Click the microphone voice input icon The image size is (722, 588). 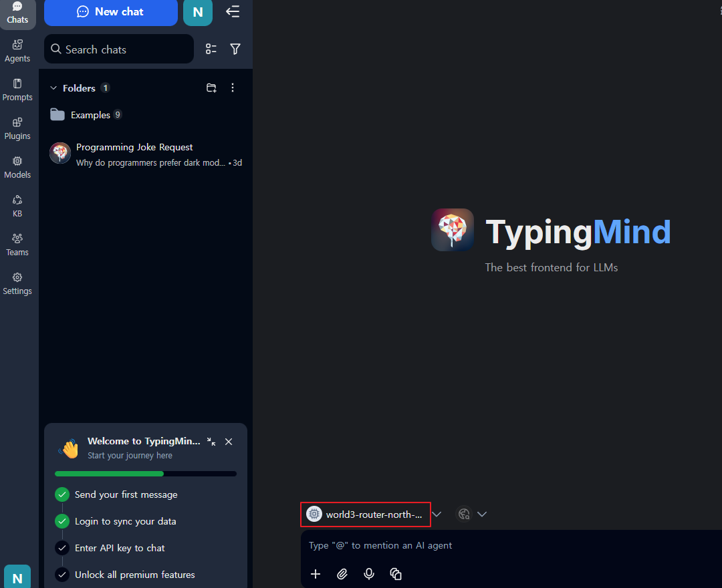(368, 574)
